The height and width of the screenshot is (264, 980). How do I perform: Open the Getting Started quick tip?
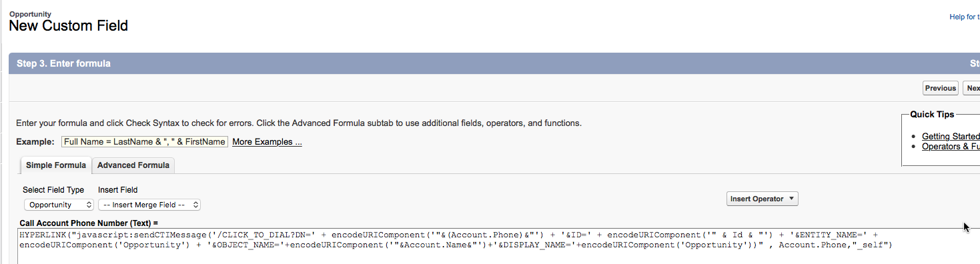(951, 136)
